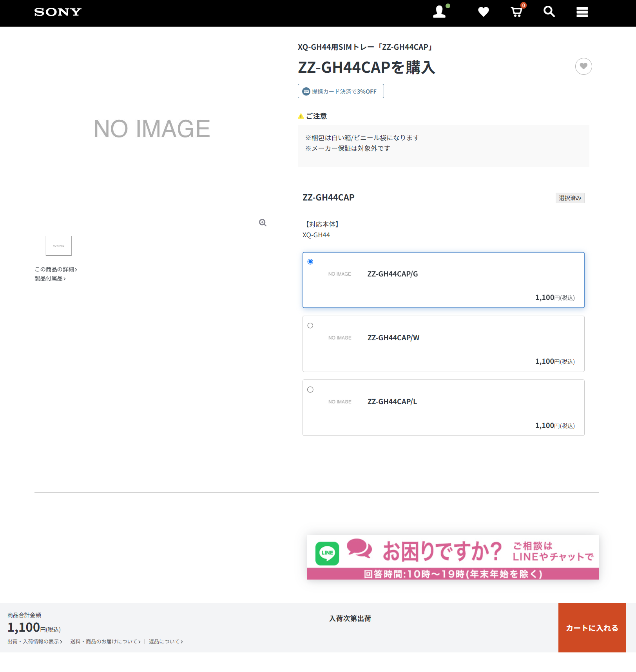
Task: Click the ご注意 warning icon
Action: (301, 116)
